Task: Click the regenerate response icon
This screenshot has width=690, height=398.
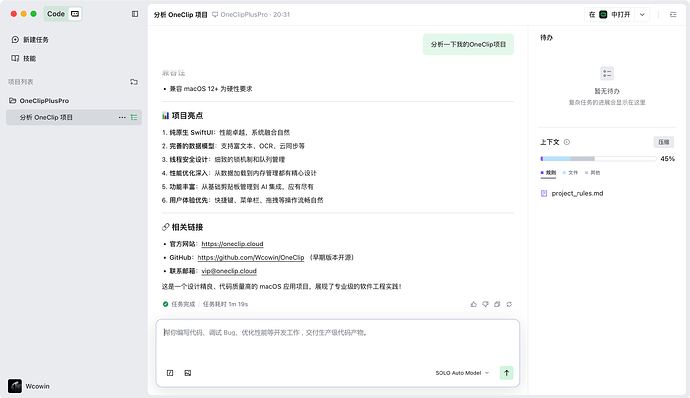Action: 509,304
